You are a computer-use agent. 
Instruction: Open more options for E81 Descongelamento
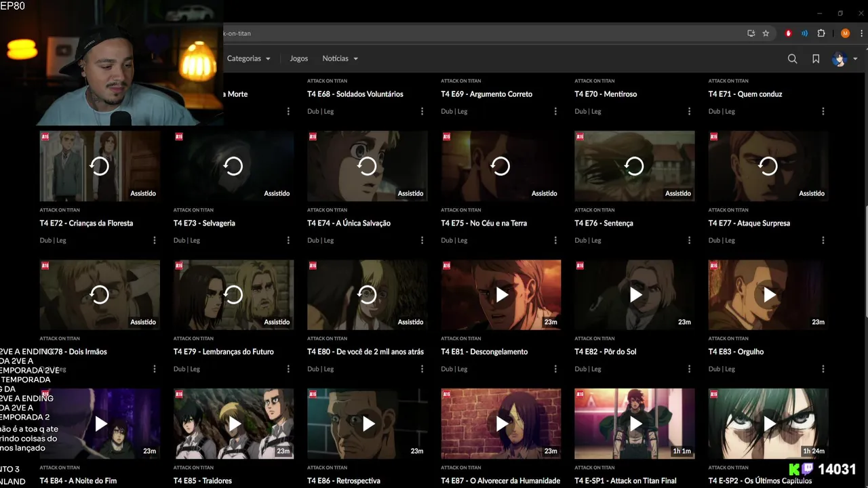[555, 369]
